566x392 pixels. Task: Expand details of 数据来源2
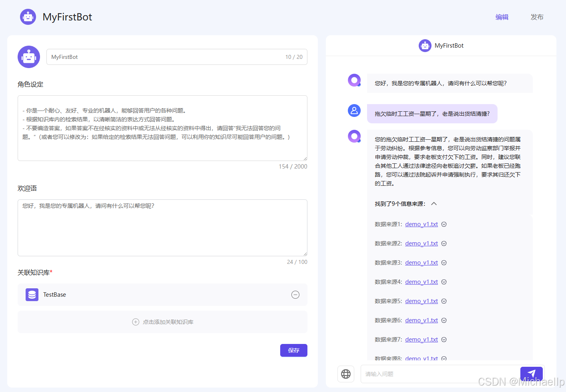point(444,243)
